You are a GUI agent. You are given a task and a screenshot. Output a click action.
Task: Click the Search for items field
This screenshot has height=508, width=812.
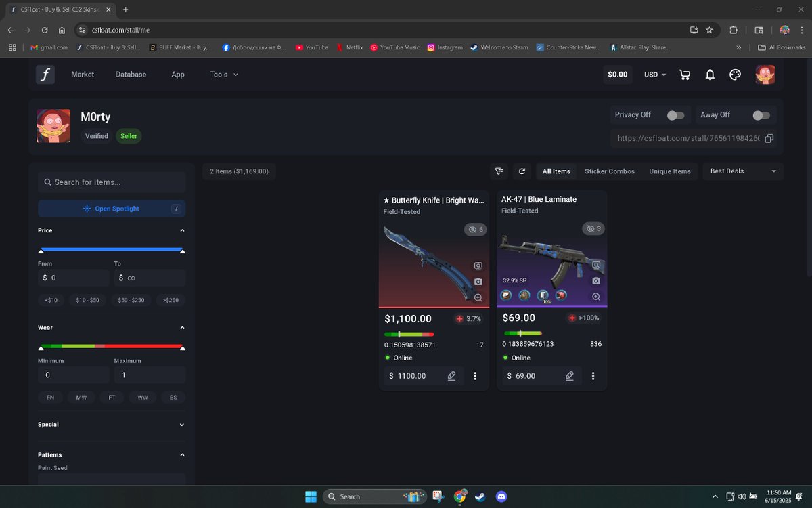point(112,182)
